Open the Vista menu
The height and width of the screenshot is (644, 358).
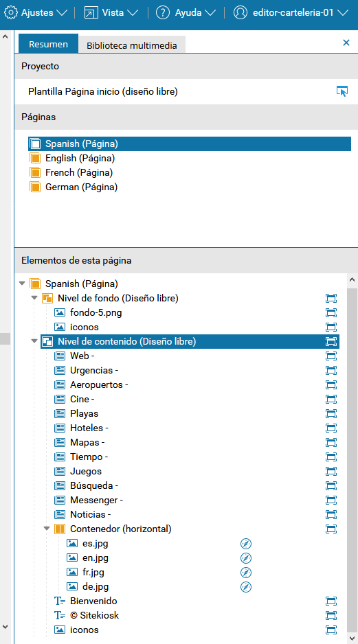pyautogui.click(x=111, y=13)
